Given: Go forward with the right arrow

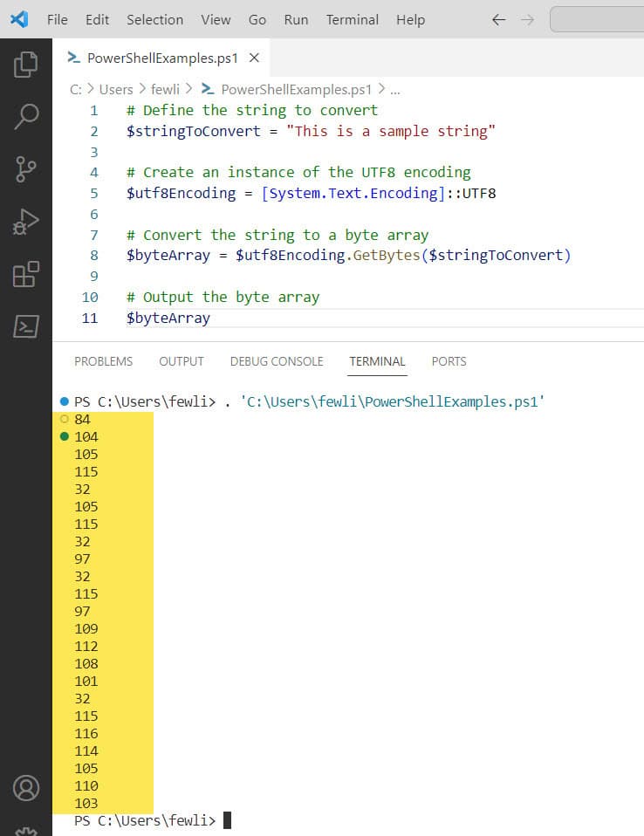Looking at the screenshot, I should pos(527,20).
